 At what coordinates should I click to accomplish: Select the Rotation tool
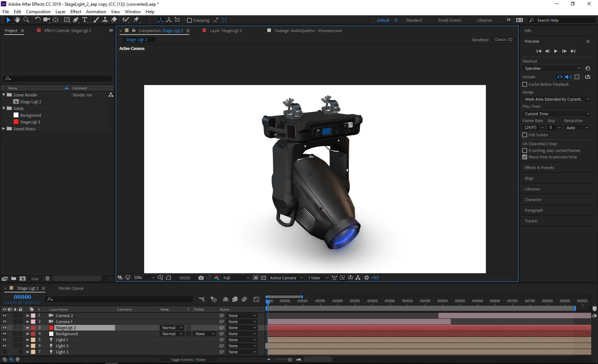pos(37,20)
